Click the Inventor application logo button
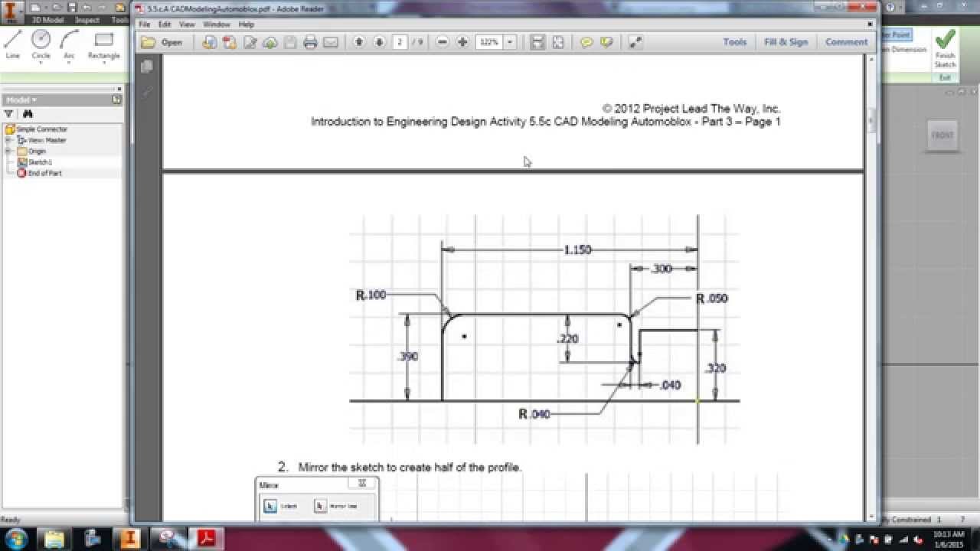Image resolution: width=980 pixels, height=551 pixels. [x=11, y=11]
